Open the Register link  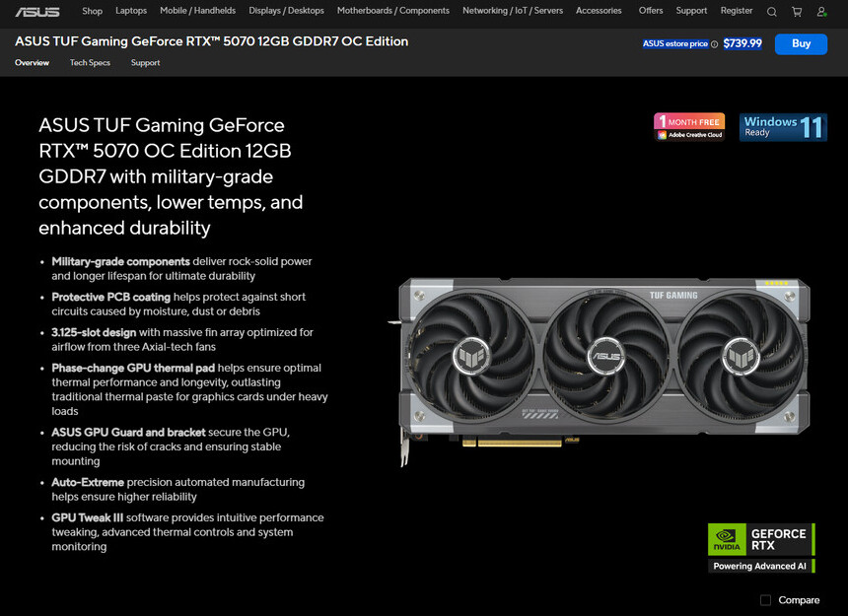point(736,11)
